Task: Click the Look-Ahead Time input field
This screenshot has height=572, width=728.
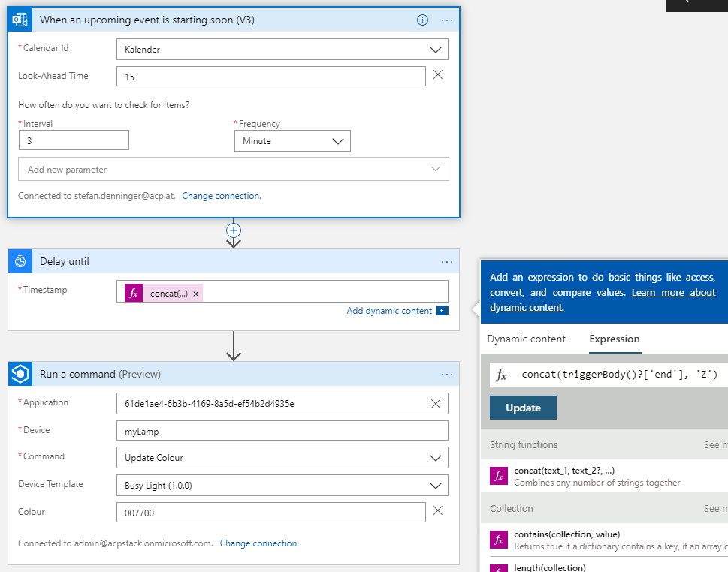Action: (271, 77)
